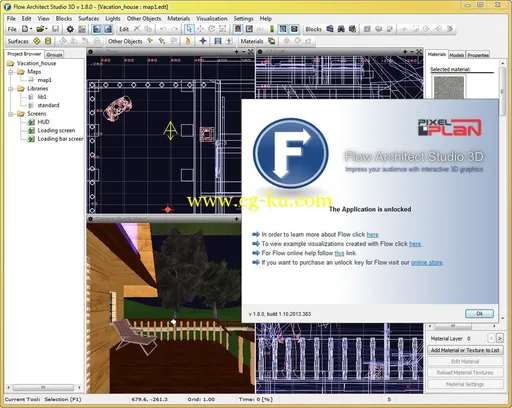This screenshot has height=408, width=512.
Task: Click the plus icon on the top-left viewport
Action: tap(236, 52)
